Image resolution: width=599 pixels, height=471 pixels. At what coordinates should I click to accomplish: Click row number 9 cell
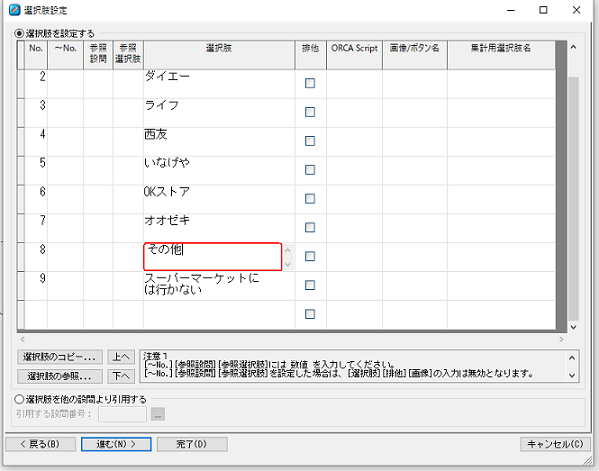point(36,286)
